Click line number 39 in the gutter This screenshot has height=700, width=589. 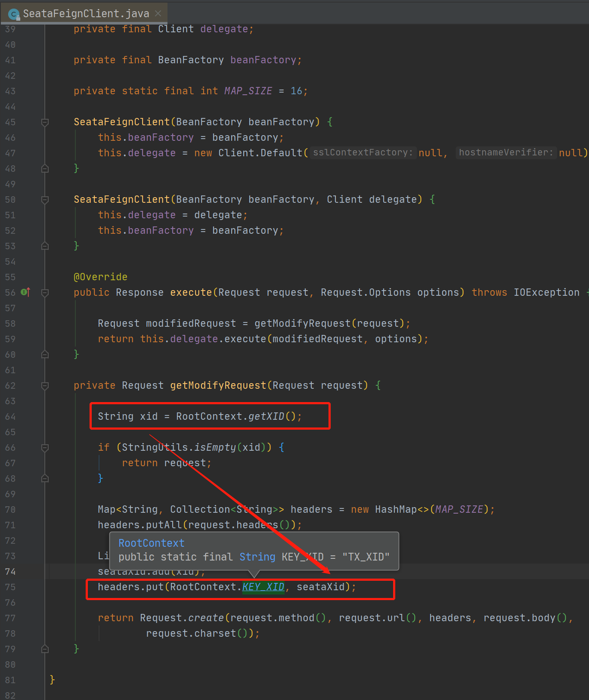tap(10, 29)
